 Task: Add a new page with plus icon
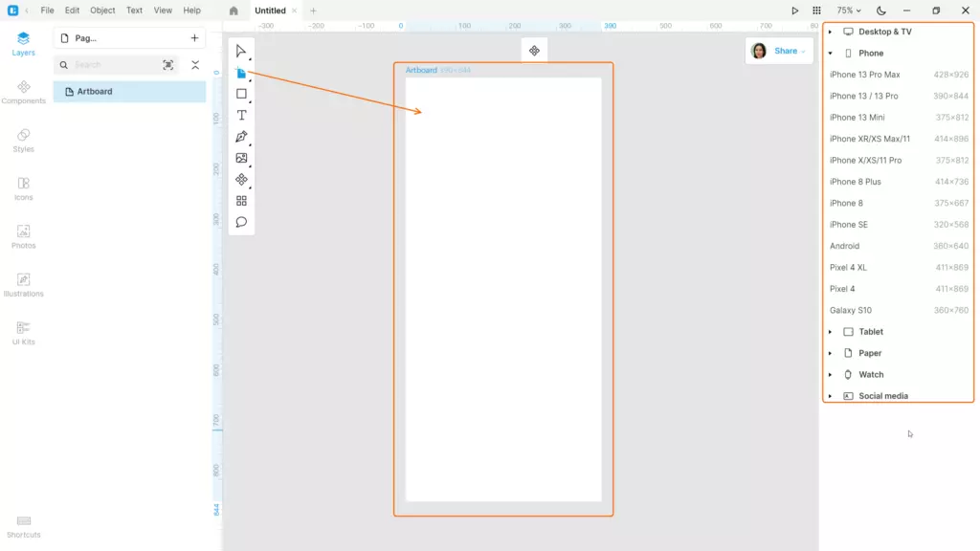click(194, 38)
